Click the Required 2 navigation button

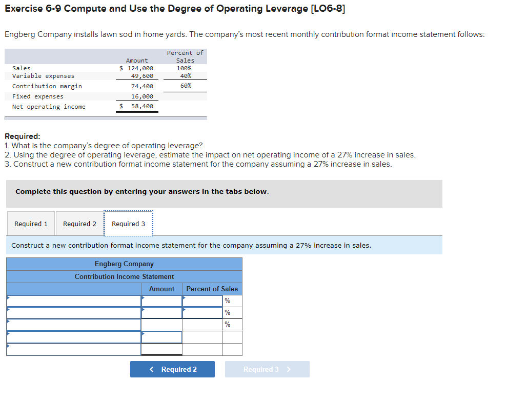[172, 369]
